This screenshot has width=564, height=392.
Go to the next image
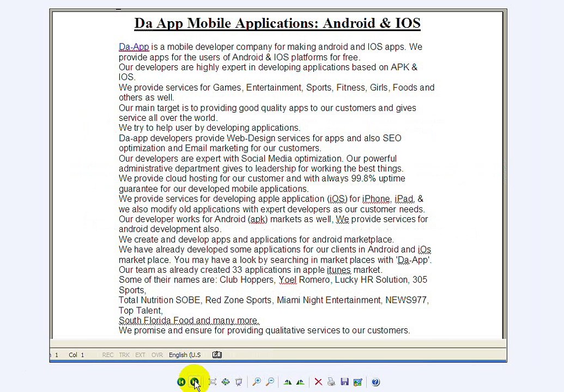click(194, 382)
